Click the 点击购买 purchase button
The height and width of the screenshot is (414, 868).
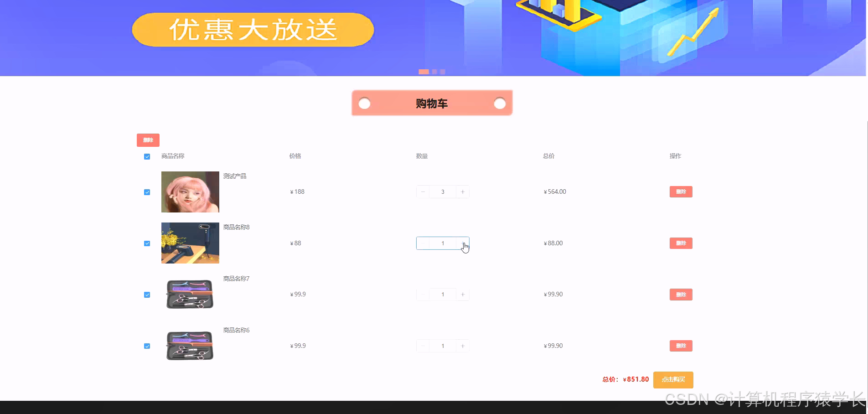pyautogui.click(x=673, y=379)
